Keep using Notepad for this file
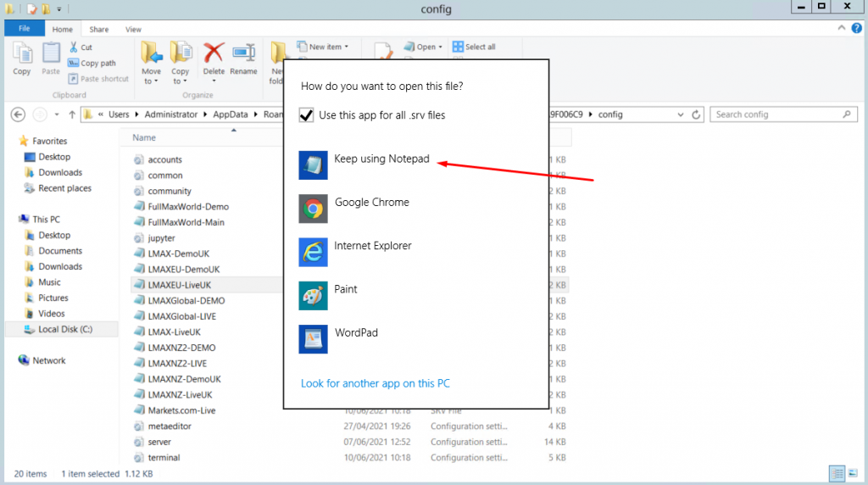868x485 pixels. [381, 160]
